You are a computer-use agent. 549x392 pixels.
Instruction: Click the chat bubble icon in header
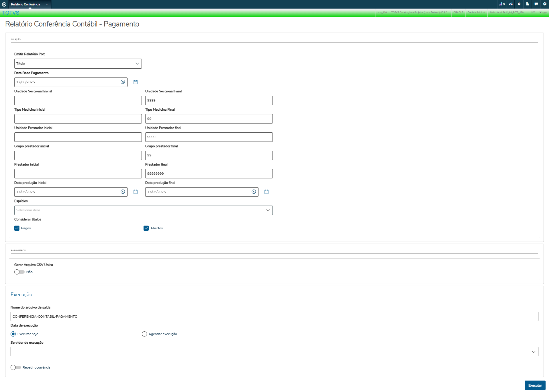536,4
